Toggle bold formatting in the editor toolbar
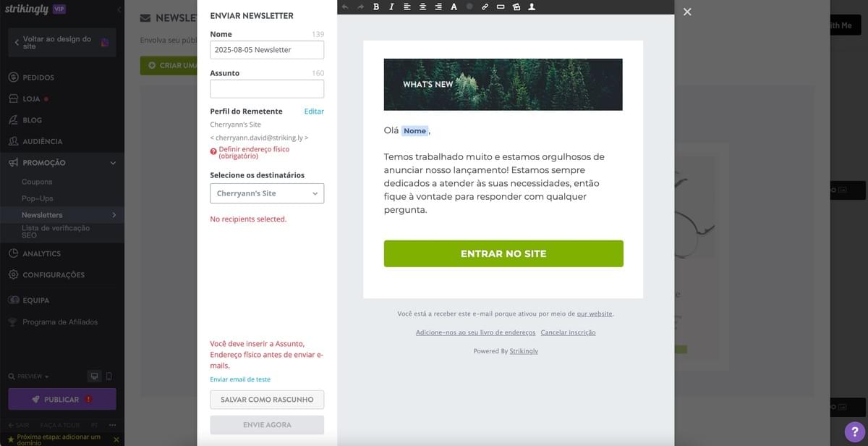Image resolution: width=868 pixels, height=446 pixels. [x=375, y=7]
